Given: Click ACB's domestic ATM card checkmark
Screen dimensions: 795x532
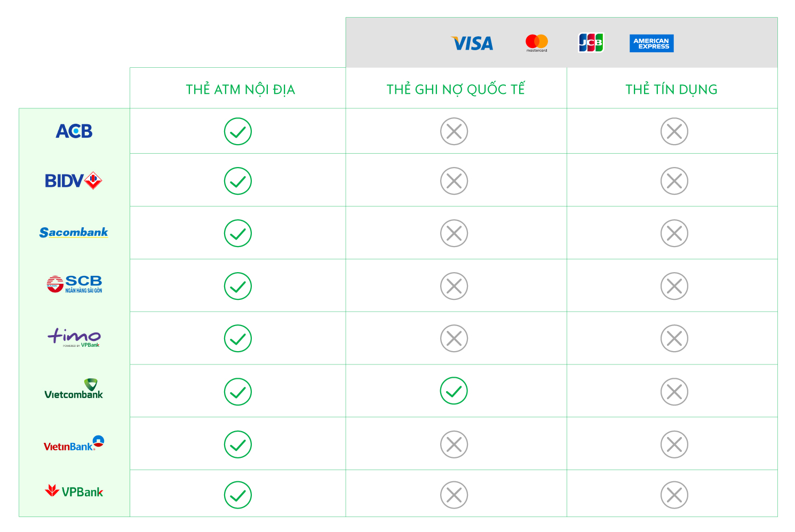Looking at the screenshot, I should [237, 131].
